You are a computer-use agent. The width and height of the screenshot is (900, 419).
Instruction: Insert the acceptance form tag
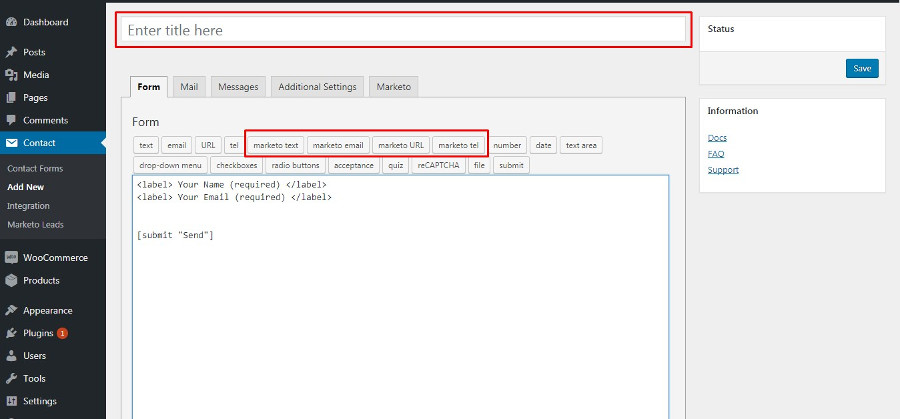click(353, 165)
